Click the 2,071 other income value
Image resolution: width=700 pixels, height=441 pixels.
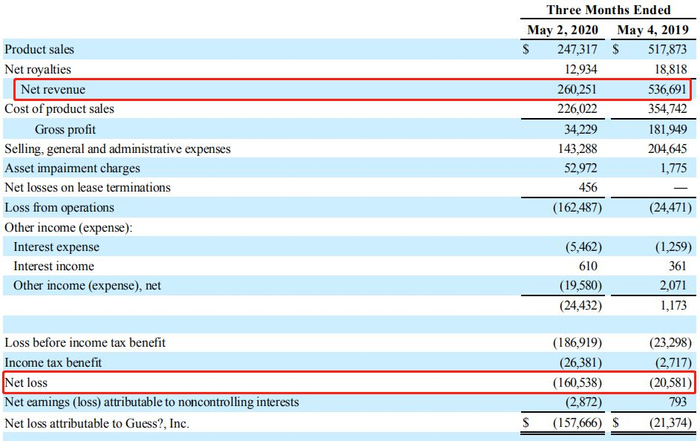[674, 286]
